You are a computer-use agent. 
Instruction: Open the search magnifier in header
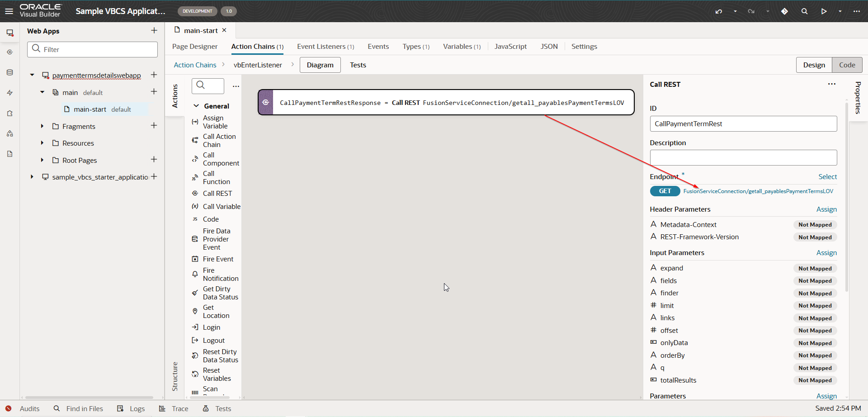(x=804, y=11)
